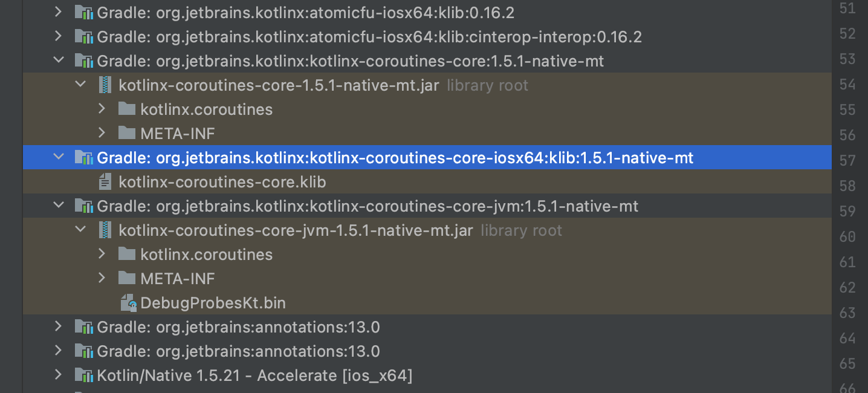Image resolution: width=868 pixels, height=393 pixels.
Task: Click the library icon of atomicfu cinterop-interop entry
Action: click(83, 37)
